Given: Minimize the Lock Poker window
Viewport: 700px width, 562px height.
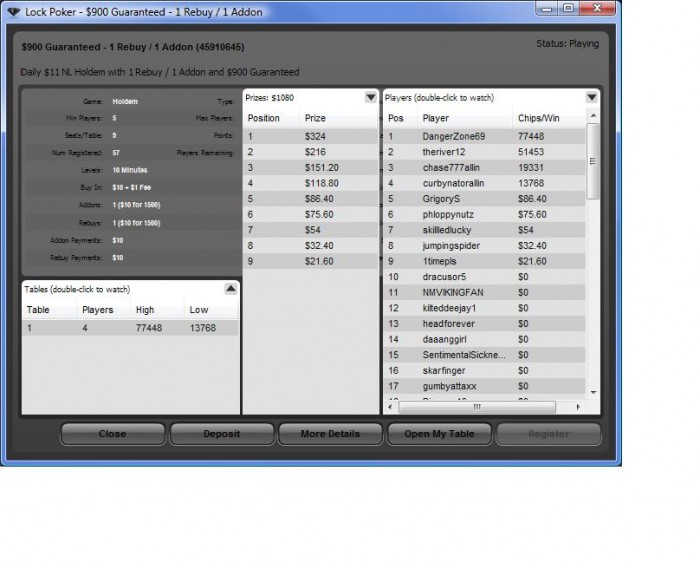Looking at the screenshot, I should [547, 8].
